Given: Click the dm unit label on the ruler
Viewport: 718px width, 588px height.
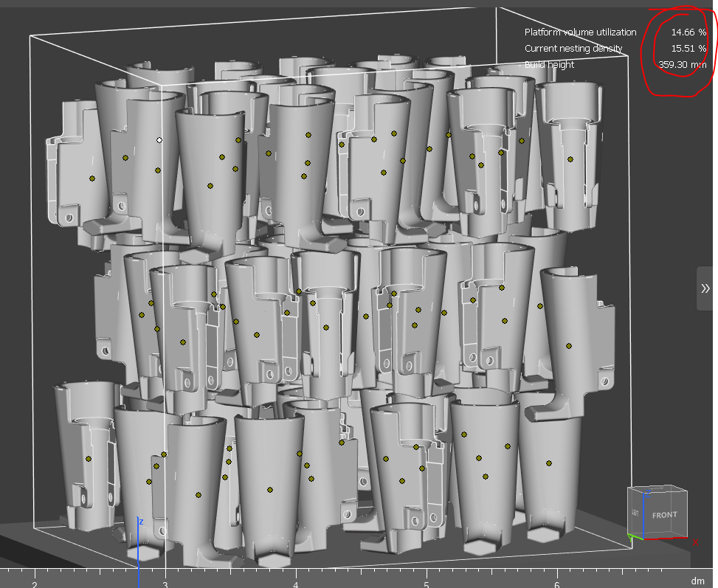Looking at the screenshot, I should coord(697,581).
